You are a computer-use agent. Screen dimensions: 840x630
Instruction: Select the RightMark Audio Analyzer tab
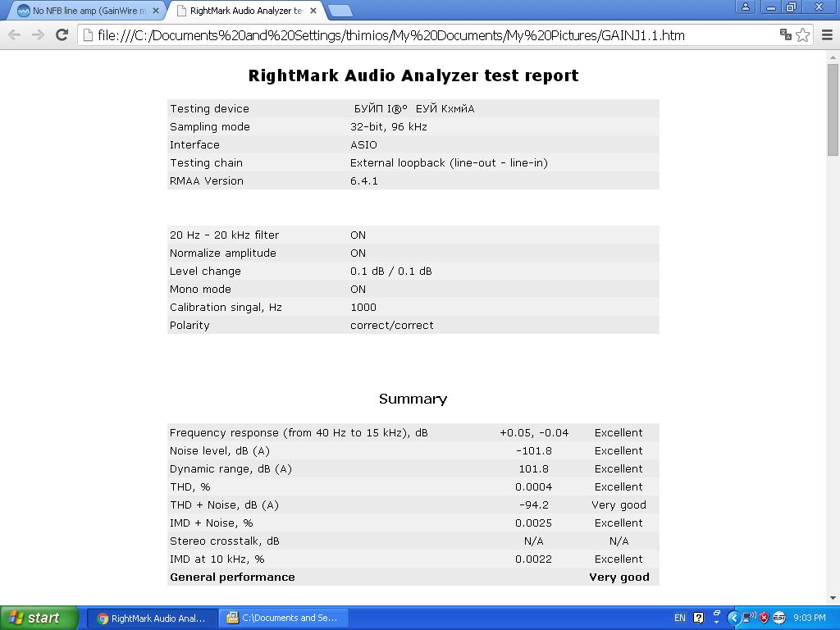point(245,11)
